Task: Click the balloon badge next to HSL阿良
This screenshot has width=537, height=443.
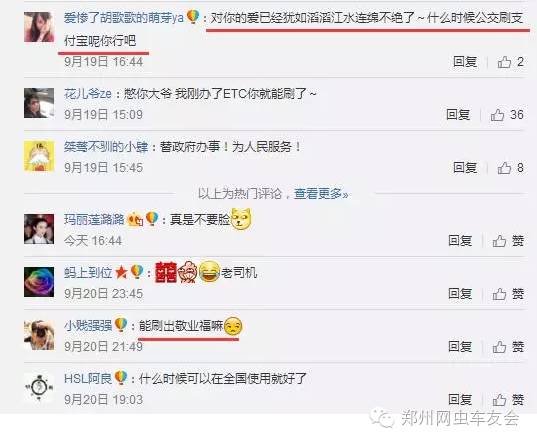Action: pos(121,378)
